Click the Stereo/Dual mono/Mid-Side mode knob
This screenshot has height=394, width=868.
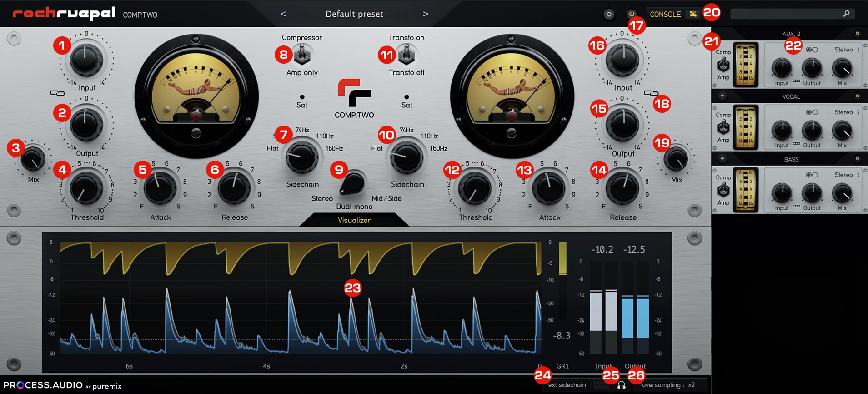[353, 183]
